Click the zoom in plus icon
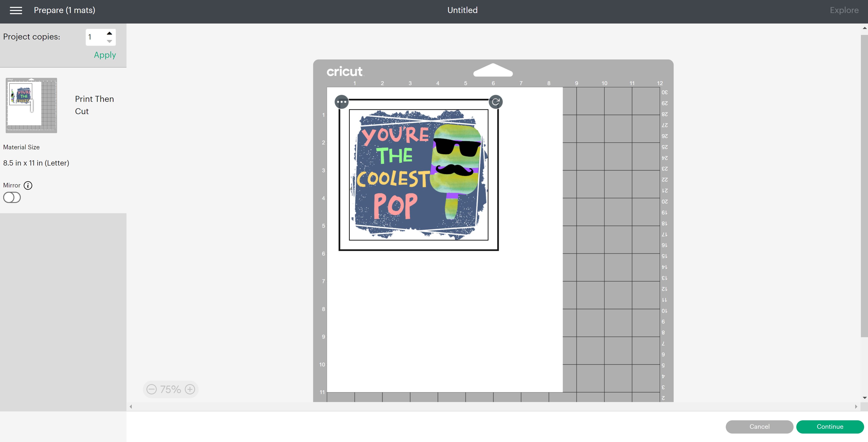The image size is (868, 442). point(190,389)
